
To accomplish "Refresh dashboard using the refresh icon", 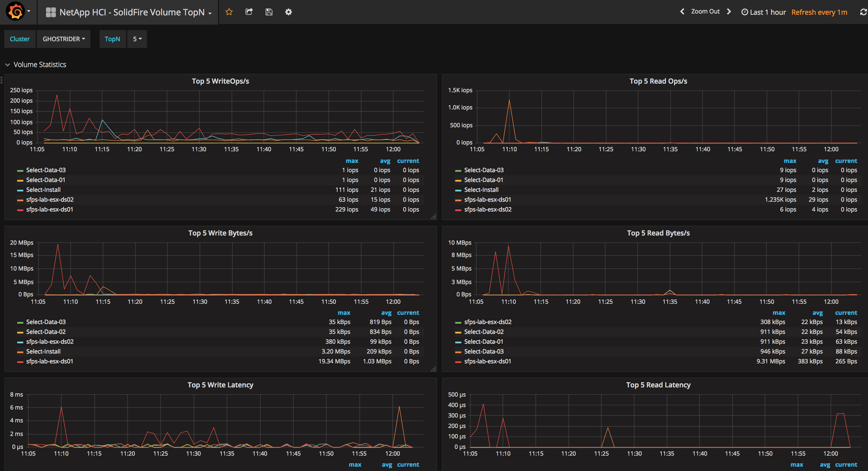I will [863, 12].
